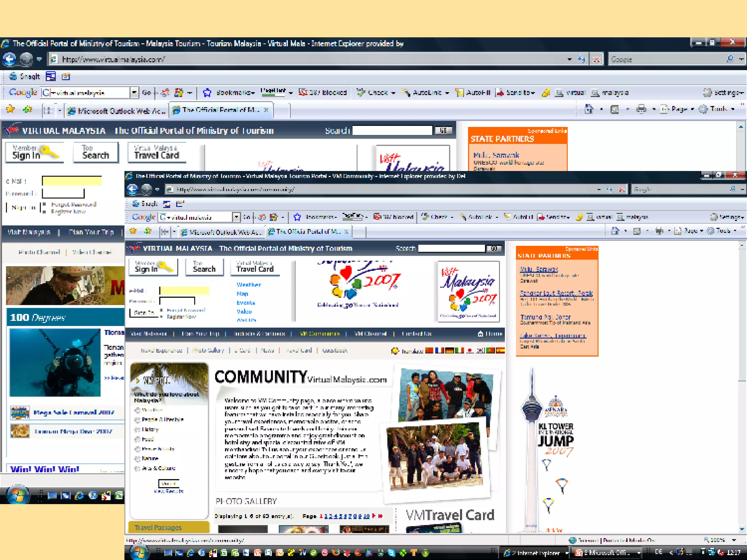Open Industry & Partners in the front window navigation bar

[x=259, y=334]
